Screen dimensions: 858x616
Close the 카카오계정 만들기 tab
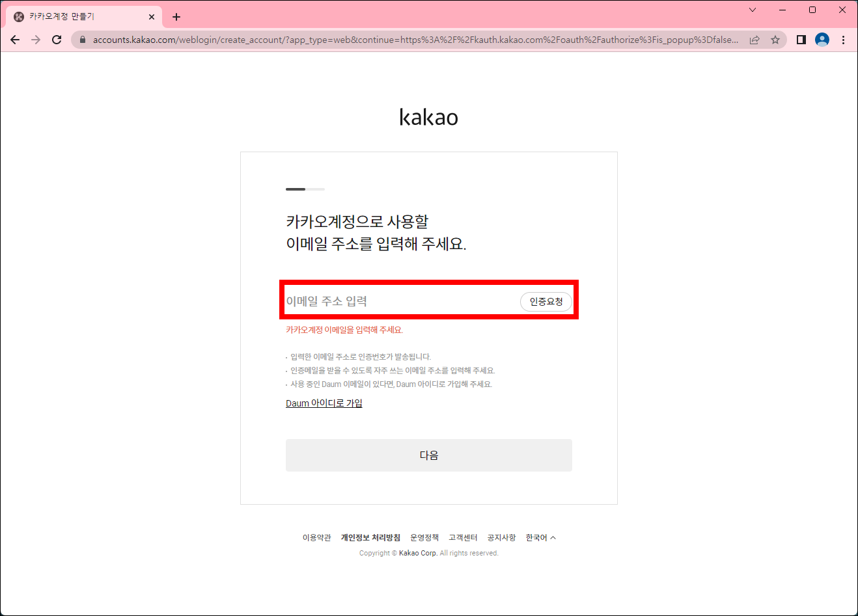tap(152, 17)
